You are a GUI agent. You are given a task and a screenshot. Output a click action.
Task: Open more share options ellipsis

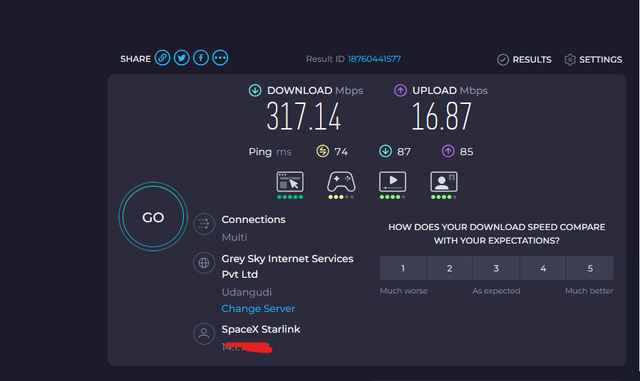point(220,58)
